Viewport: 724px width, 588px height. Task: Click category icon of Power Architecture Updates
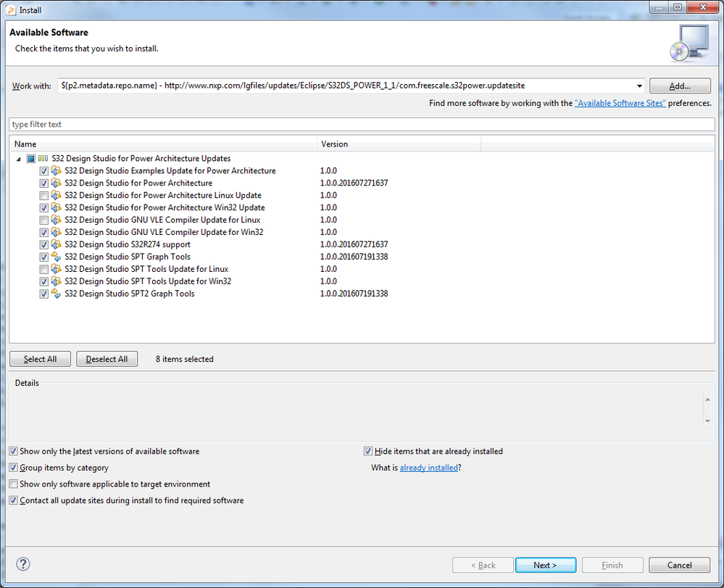(43, 159)
